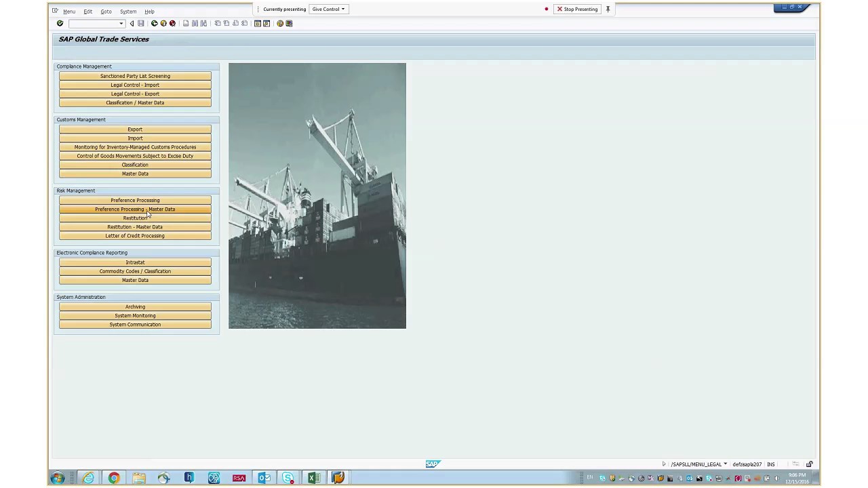Click the lock icon in SAP status bar
868x488 pixels.
click(809, 464)
